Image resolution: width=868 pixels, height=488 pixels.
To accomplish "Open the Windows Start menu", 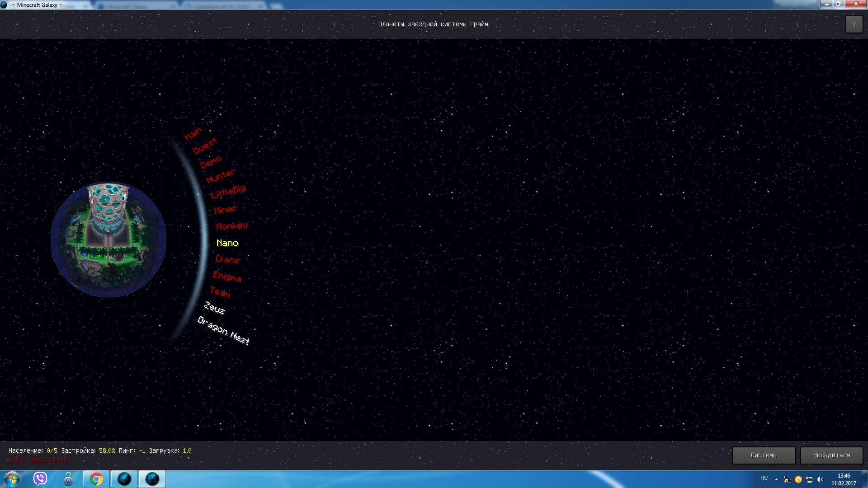I will (12, 479).
